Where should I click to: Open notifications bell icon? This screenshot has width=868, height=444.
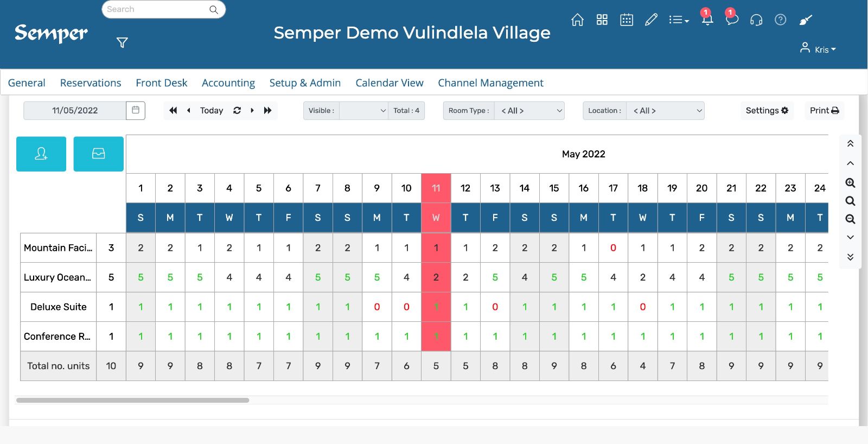click(x=707, y=20)
